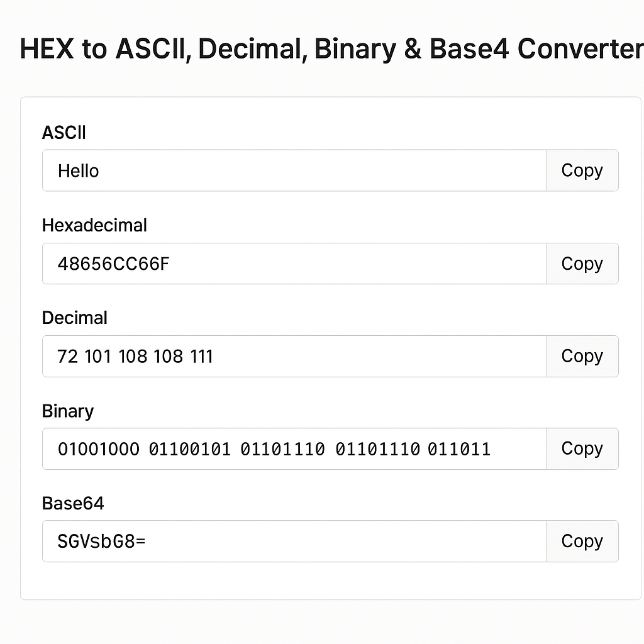Screen dimensions: 644x644
Task: Click the word Hello in ASCII box
Action: pyautogui.click(x=78, y=170)
